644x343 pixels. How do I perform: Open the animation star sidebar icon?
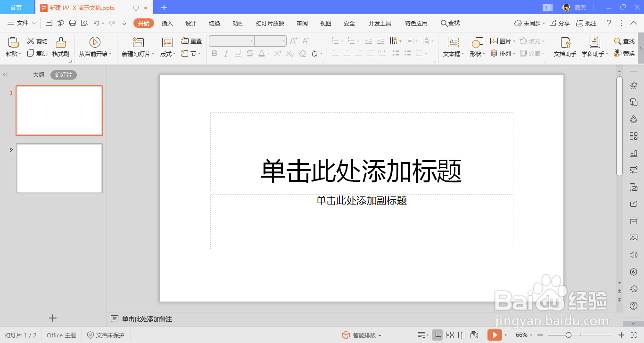click(x=634, y=85)
